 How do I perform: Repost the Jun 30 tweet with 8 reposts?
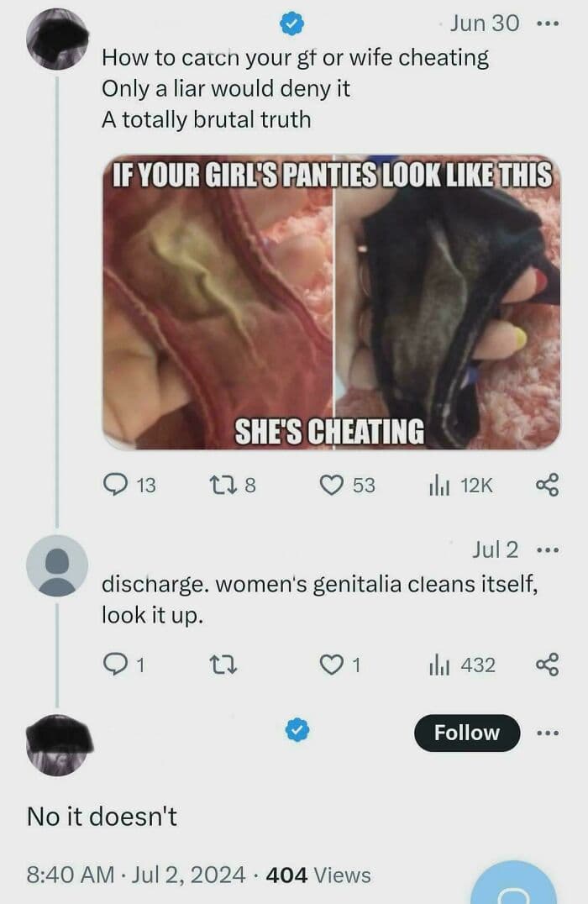(222, 485)
